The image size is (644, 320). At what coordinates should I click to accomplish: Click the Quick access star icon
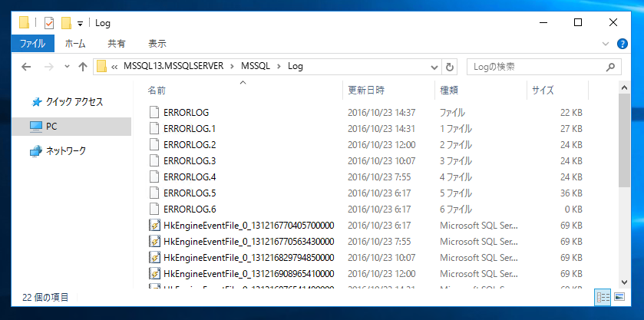[37, 102]
